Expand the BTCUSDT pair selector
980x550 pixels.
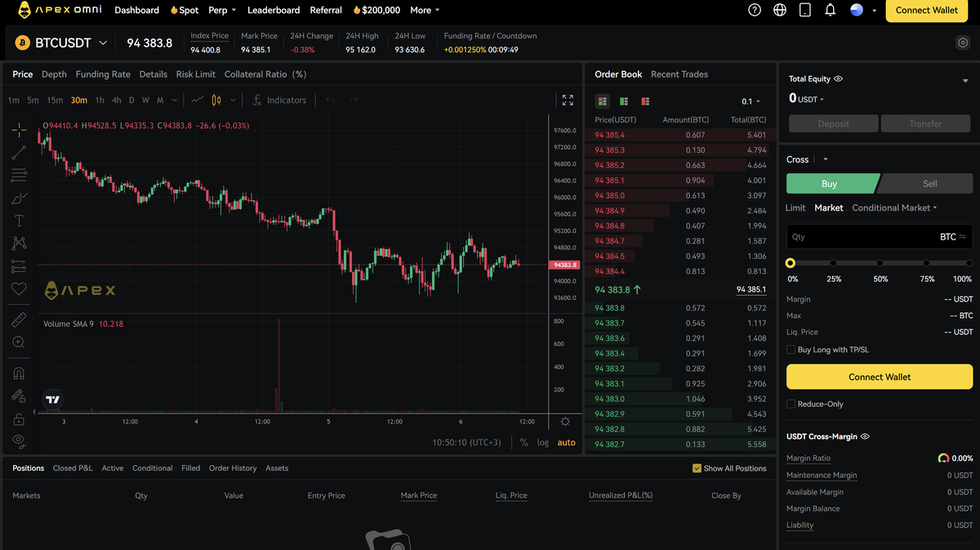tap(103, 42)
